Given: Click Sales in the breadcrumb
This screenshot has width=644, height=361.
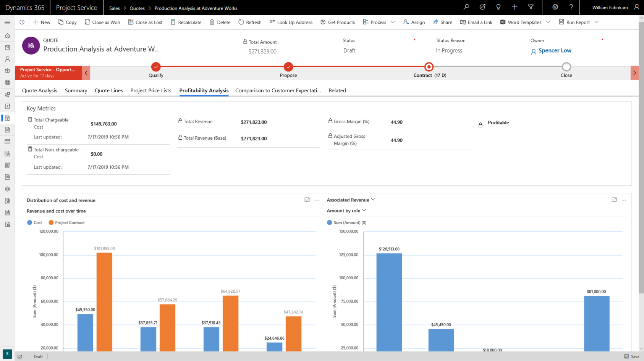Looking at the screenshot, I should 115,8.
